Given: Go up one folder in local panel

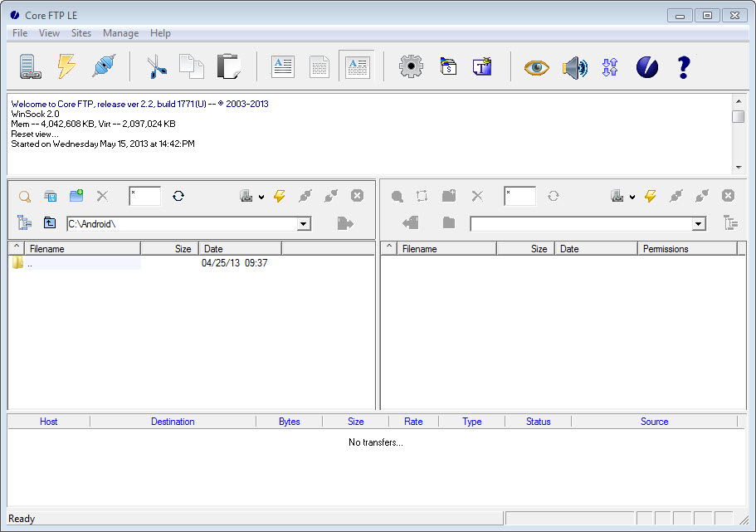Looking at the screenshot, I should click(50, 222).
